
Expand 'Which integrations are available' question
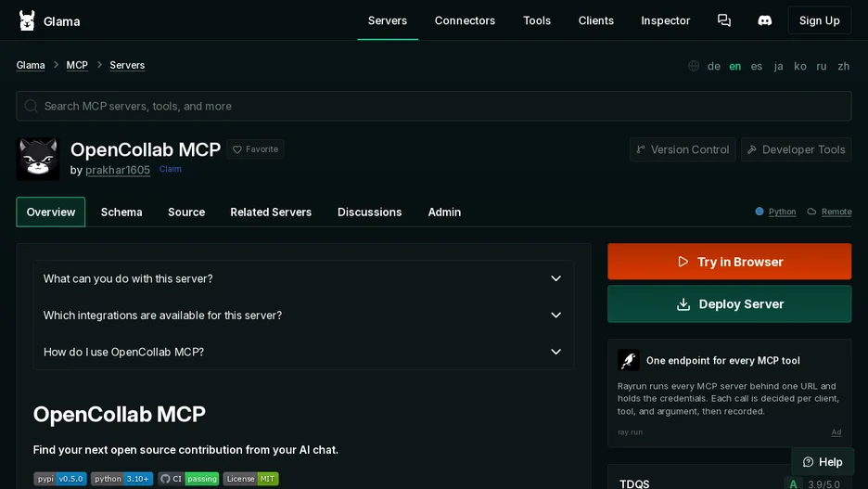(303, 315)
